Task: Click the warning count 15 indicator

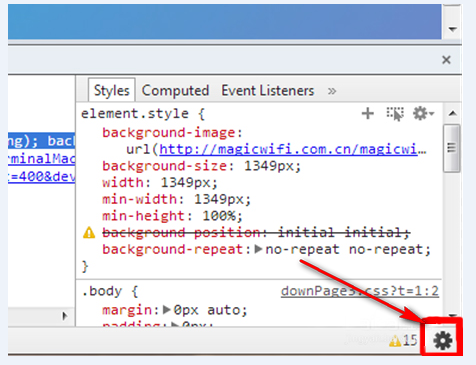Action: click(x=403, y=340)
